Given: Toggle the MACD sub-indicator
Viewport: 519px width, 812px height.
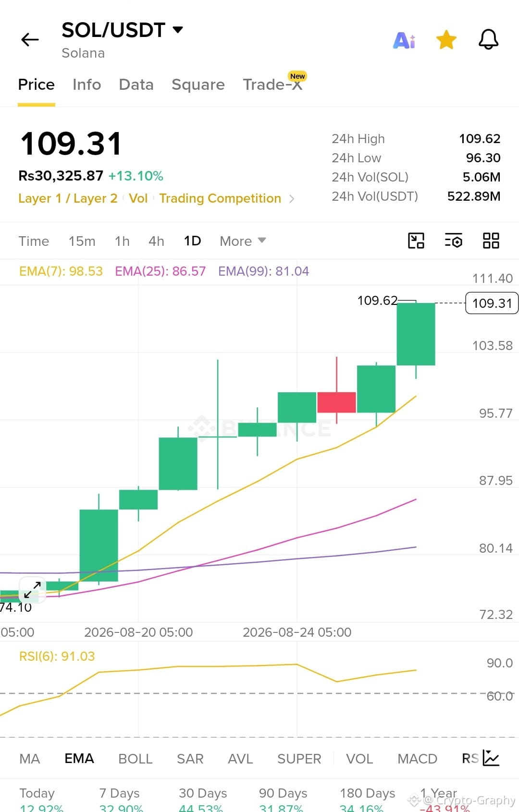Looking at the screenshot, I should [x=417, y=759].
